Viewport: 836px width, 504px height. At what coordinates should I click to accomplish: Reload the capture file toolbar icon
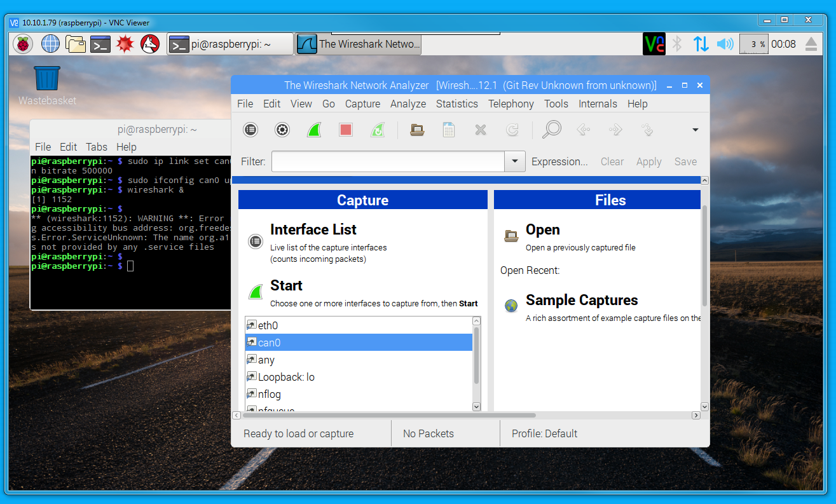pos(512,130)
